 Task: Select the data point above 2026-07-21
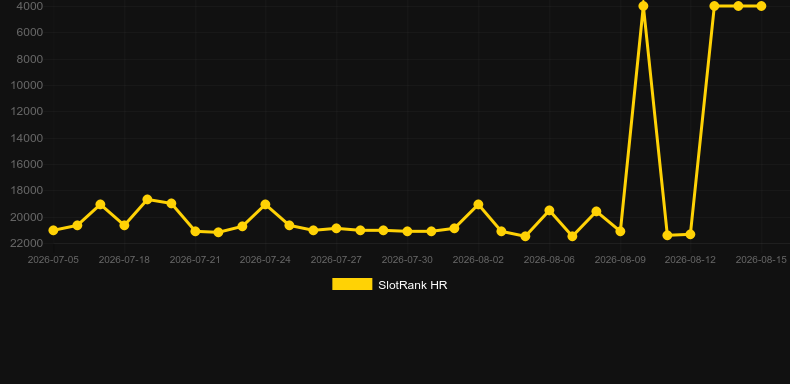pyautogui.click(x=195, y=231)
